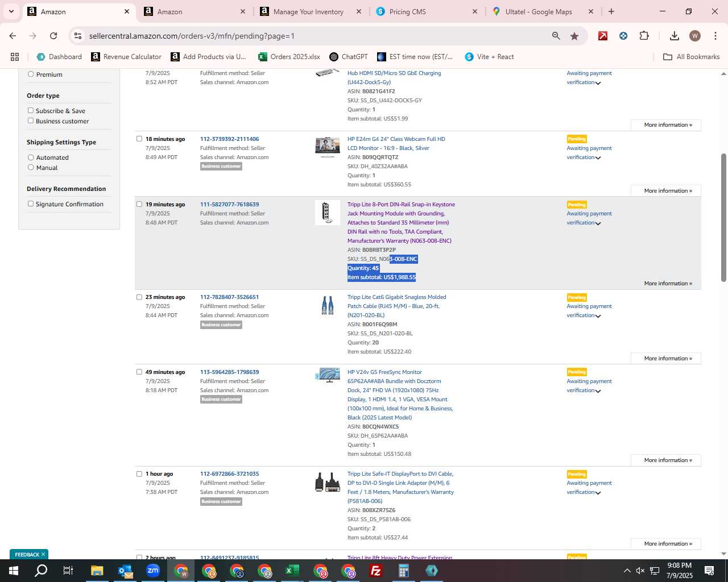Close the FEEDBACK tag

click(x=43, y=554)
